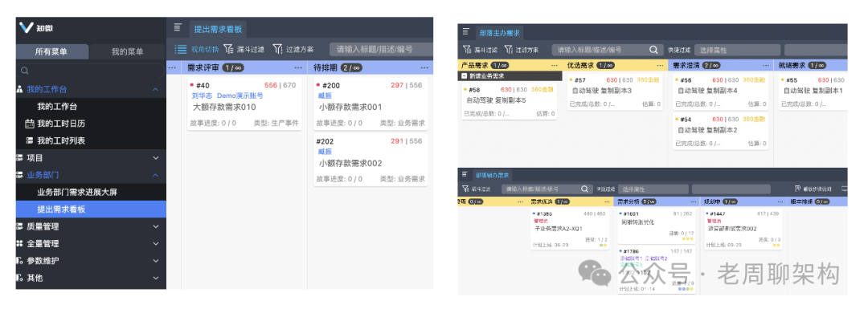The width and height of the screenshot is (868, 309).
Task: Click search field in 提出需求看板 toolbar
Action: [x=381, y=49]
